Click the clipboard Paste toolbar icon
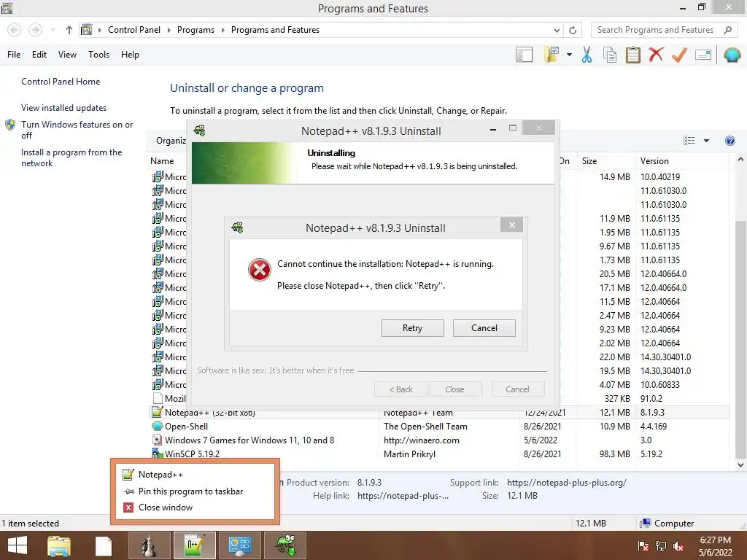The image size is (747, 560). [632, 55]
